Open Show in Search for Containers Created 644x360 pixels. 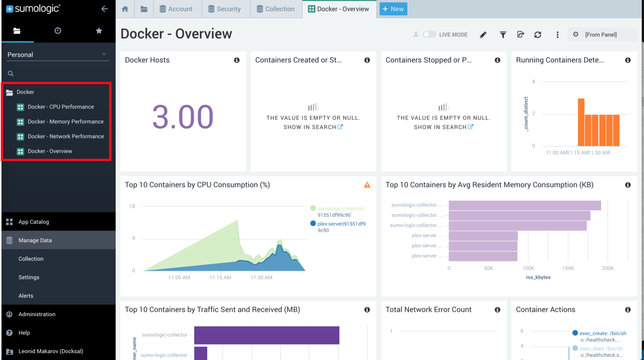click(x=313, y=127)
